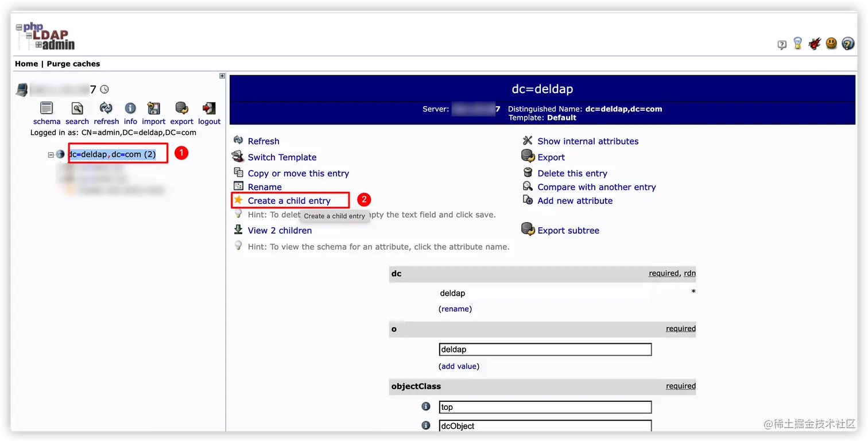Click the magnifier Compare entry icon
Viewport: 868px width, 442px height.
[x=528, y=186]
